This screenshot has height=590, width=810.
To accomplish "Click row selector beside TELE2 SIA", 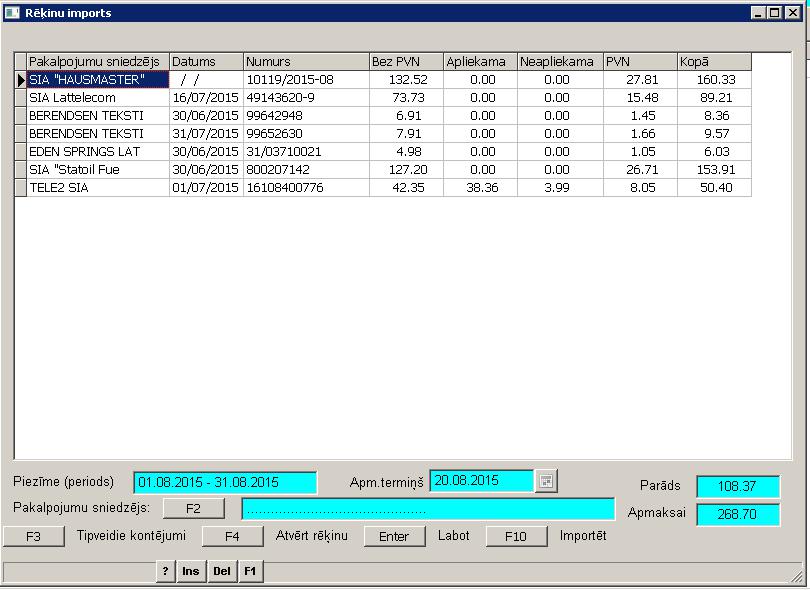I will pyautogui.click(x=21, y=188).
